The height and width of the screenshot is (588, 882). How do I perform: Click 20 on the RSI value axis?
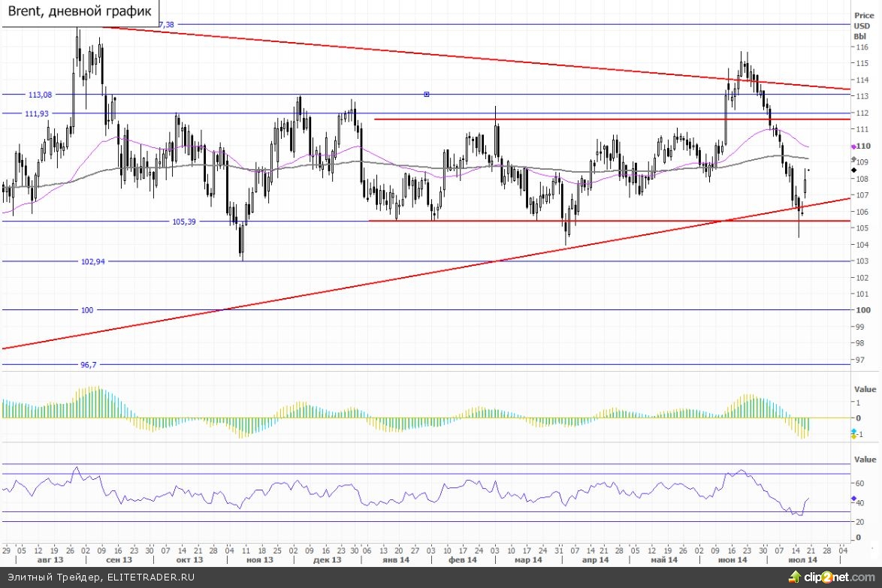[x=860, y=522]
